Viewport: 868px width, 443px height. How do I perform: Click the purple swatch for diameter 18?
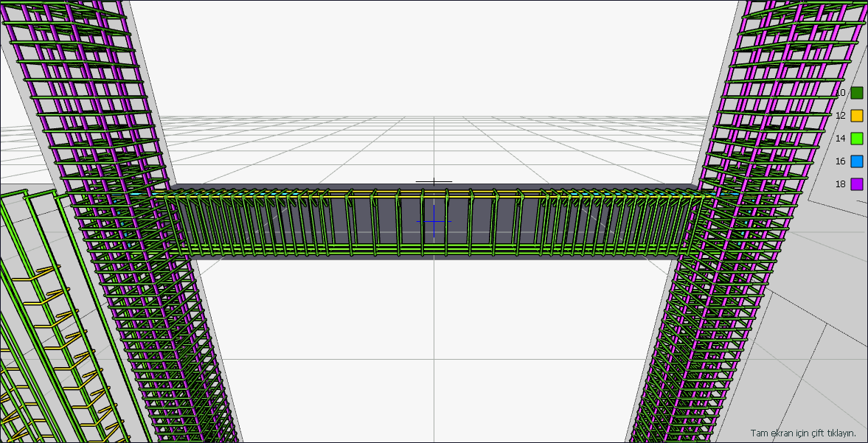(857, 184)
